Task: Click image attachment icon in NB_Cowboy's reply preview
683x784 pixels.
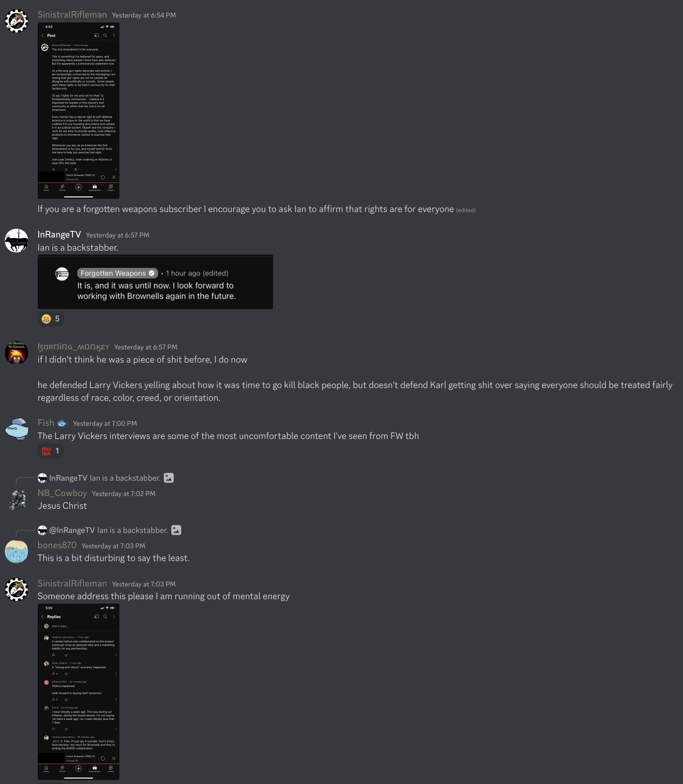Action: click(169, 478)
